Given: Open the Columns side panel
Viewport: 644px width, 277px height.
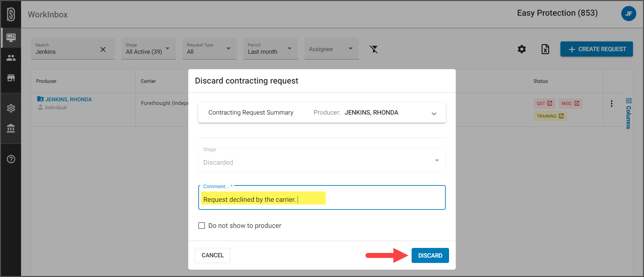Looking at the screenshot, I should click(629, 114).
